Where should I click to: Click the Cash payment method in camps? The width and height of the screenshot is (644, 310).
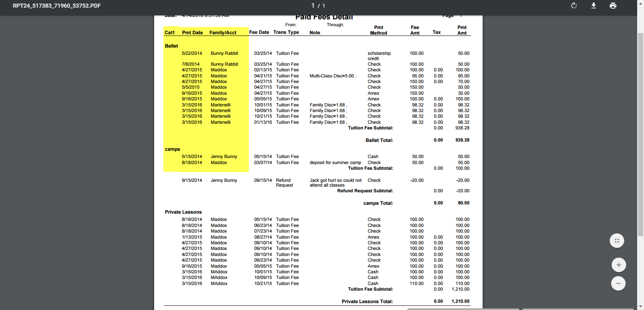[373, 156]
